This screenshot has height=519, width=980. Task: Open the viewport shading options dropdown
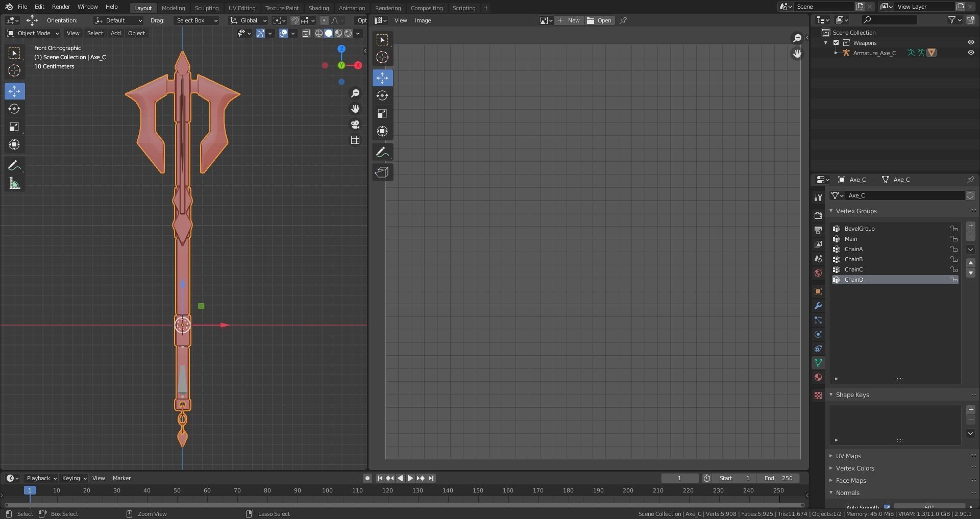coord(358,33)
